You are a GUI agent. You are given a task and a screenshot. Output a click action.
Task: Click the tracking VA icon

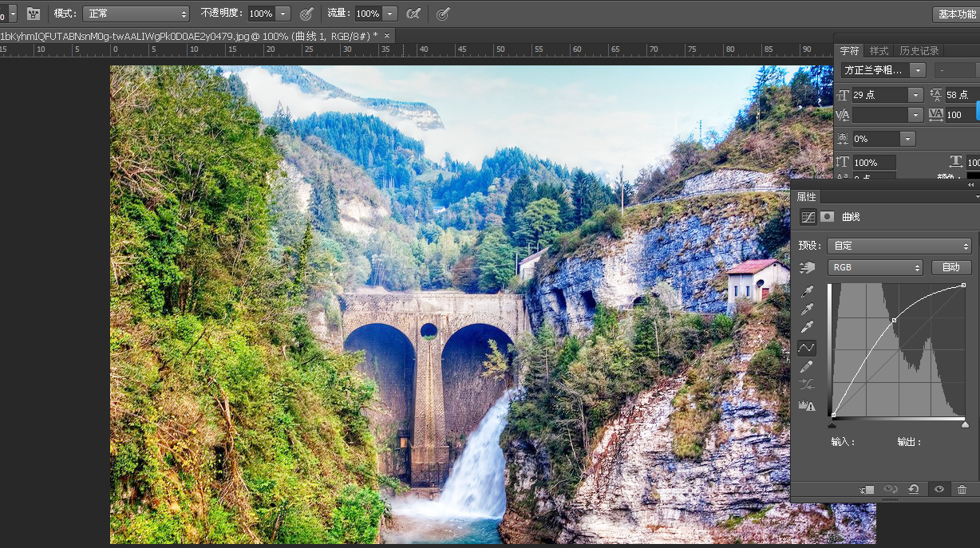pyautogui.click(x=936, y=115)
